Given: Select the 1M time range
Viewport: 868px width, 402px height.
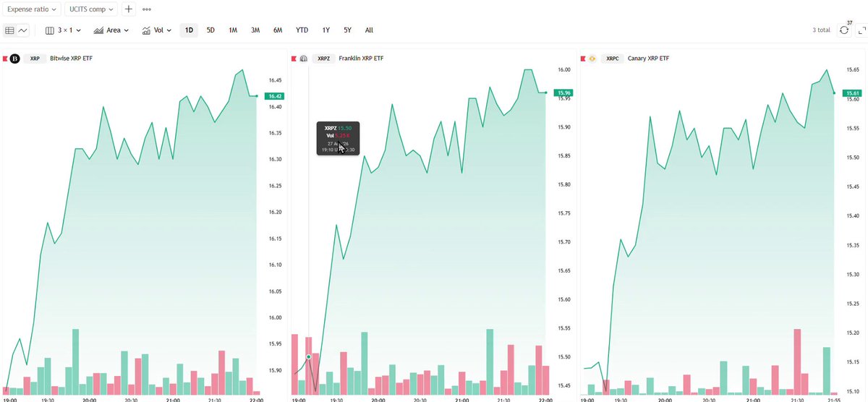Looking at the screenshot, I should click(233, 30).
